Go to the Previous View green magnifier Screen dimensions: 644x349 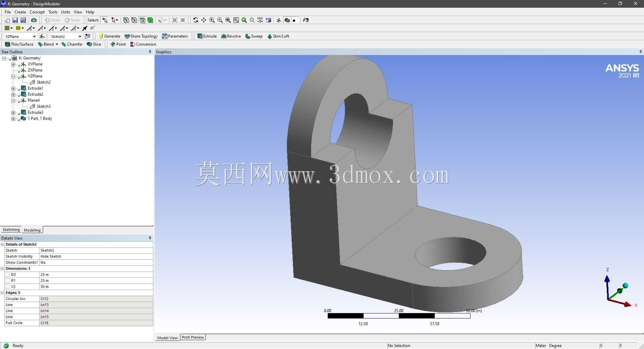pyautogui.click(x=244, y=20)
